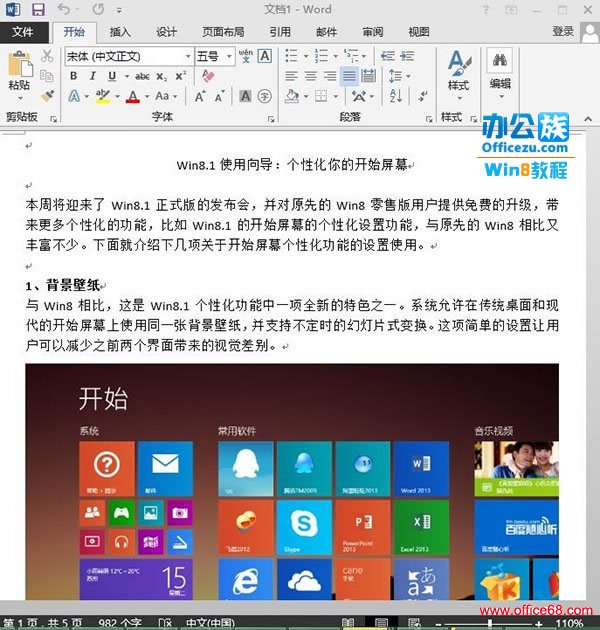Click the heading 1、背景壁纸

point(63,285)
